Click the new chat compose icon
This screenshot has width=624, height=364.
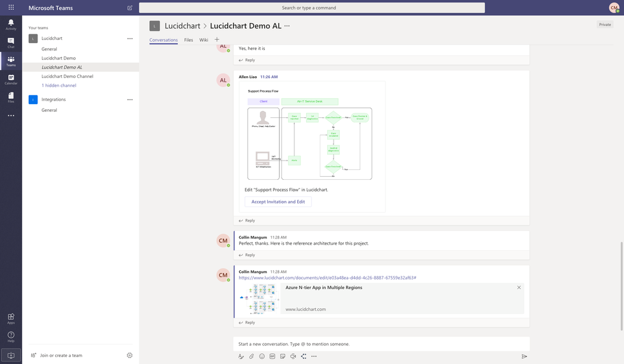(130, 7)
